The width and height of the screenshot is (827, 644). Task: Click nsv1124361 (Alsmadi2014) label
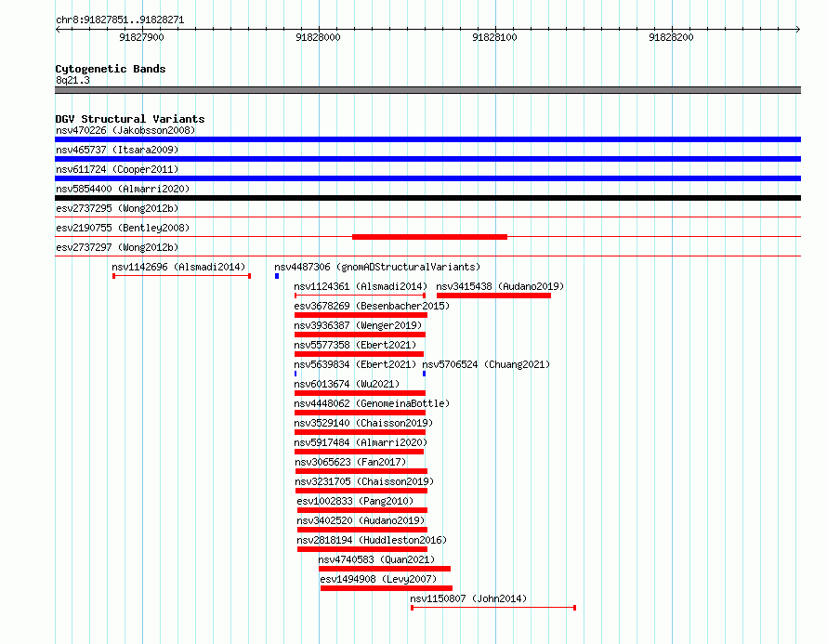click(x=361, y=286)
